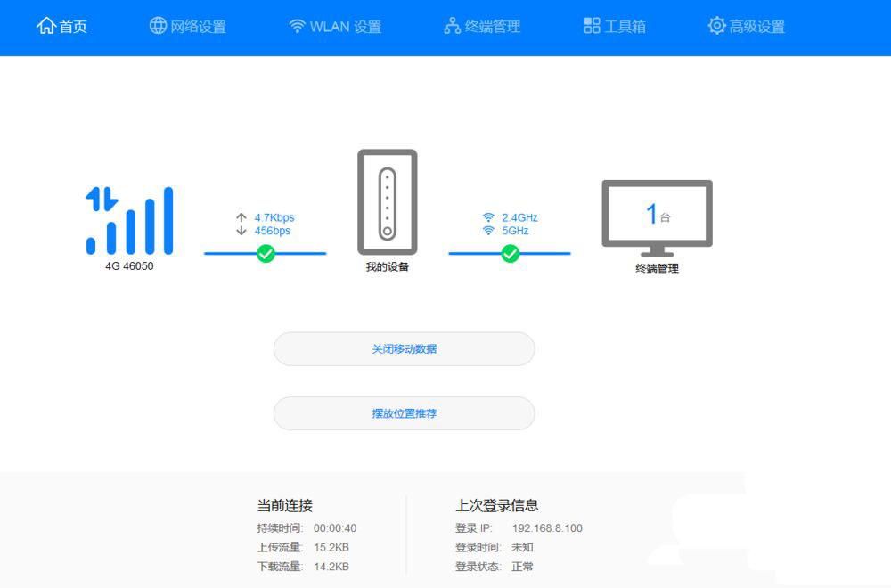Viewport: 891px width, 588px height.
Task: Click the Wi-Fi icon next to 5GHz
Action: point(488,231)
